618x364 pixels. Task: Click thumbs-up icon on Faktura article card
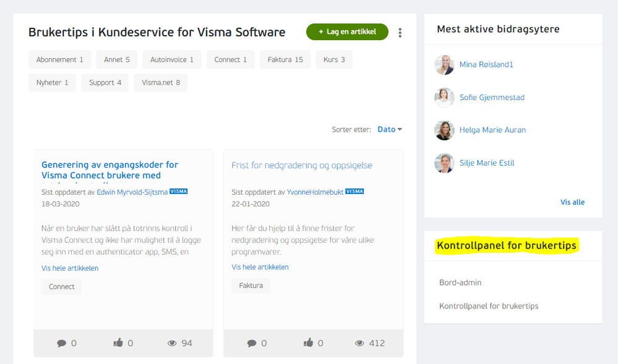pyautogui.click(x=308, y=342)
